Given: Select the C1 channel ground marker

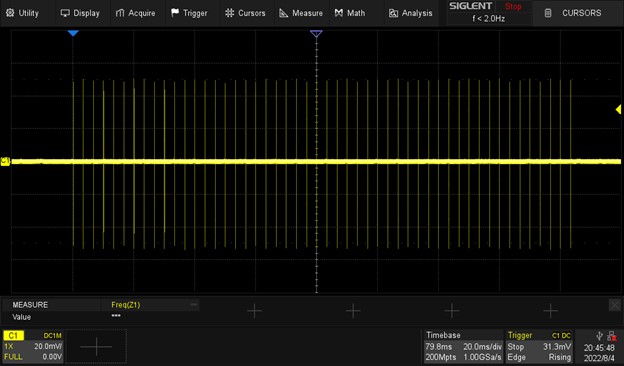Looking at the screenshot, I should point(5,161).
